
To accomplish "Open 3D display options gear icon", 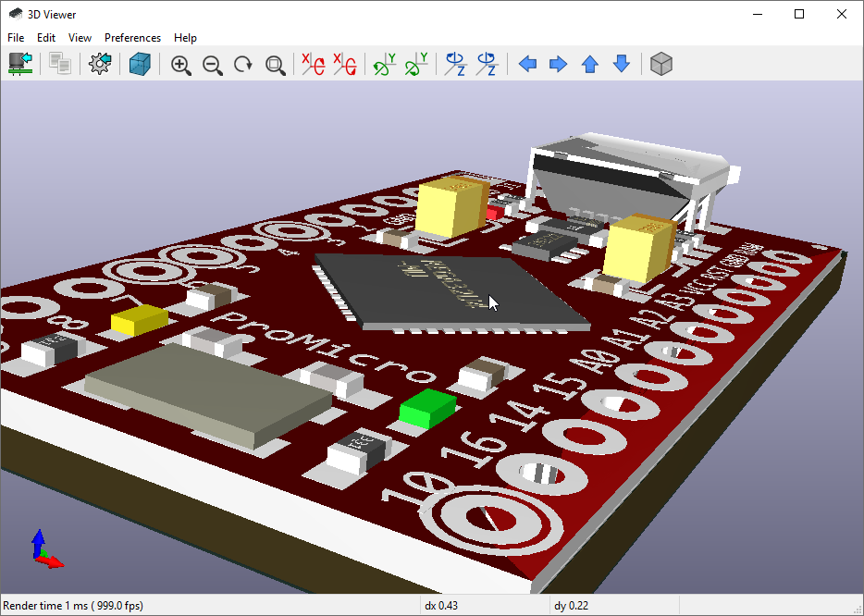I will (x=100, y=64).
